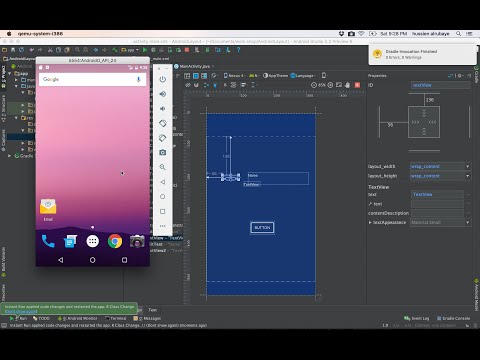Open the Messages tool window tab
This screenshot has height=360, width=480.
tap(147, 318)
